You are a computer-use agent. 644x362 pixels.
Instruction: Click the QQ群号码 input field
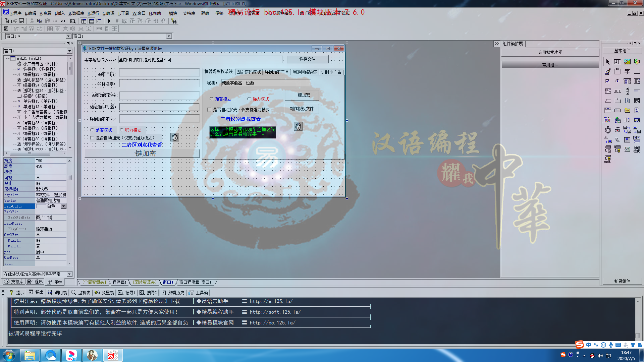159,73
